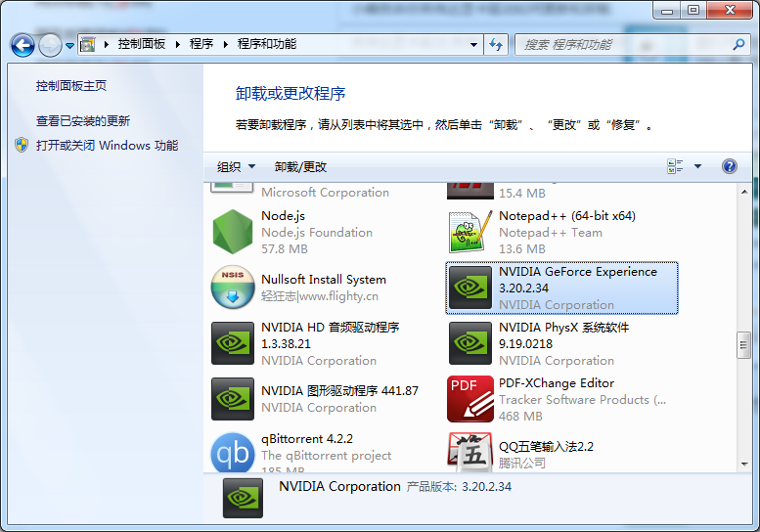Click the Windows features shield icon

22,145
